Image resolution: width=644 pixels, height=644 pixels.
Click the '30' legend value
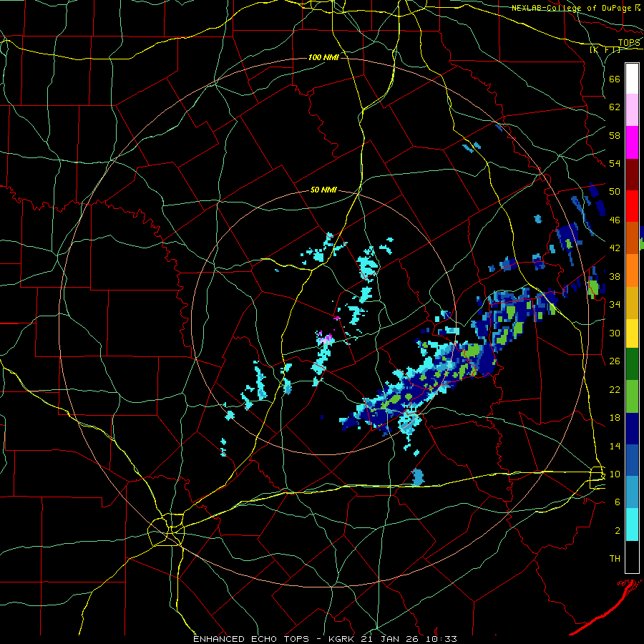(615, 333)
